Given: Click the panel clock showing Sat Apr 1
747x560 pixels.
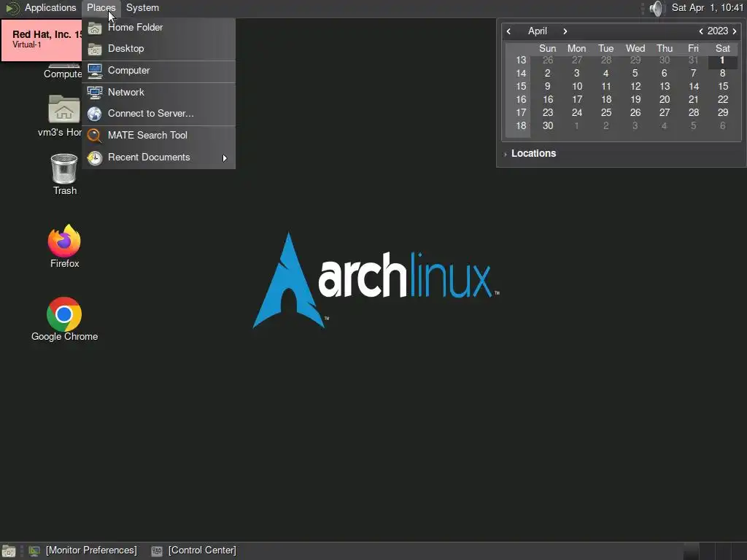Looking at the screenshot, I should click(x=707, y=7).
